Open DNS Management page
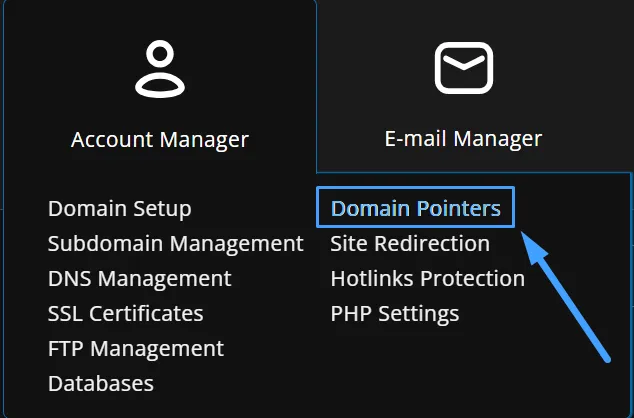This screenshot has width=634, height=418. coord(139,278)
